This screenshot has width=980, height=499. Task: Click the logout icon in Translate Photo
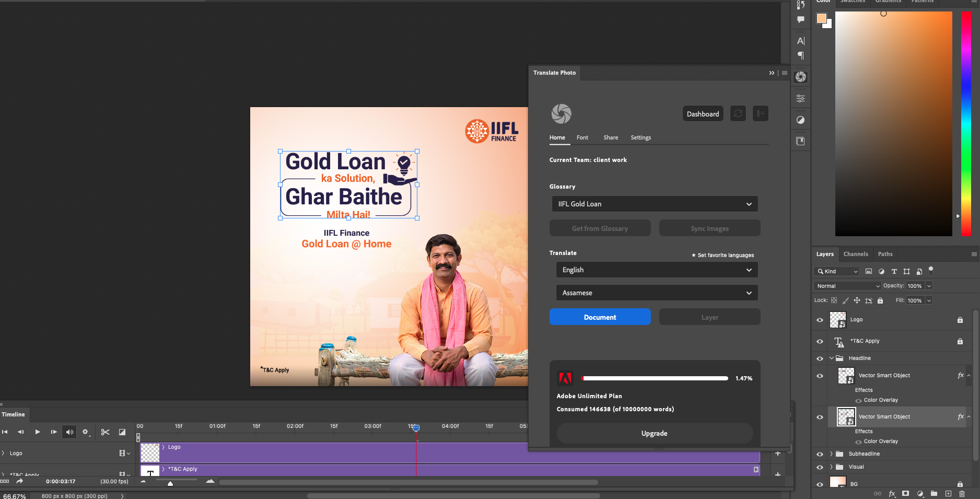tap(761, 113)
